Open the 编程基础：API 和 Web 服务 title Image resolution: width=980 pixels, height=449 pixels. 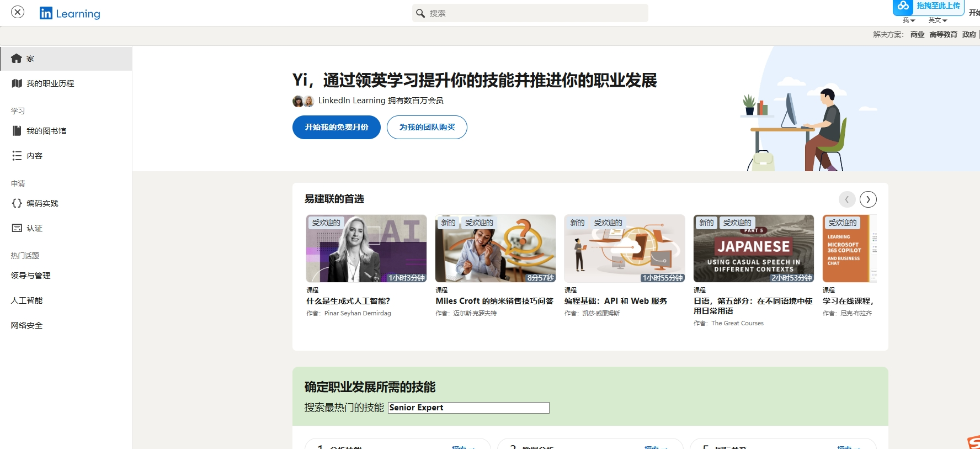(x=616, y=301)
